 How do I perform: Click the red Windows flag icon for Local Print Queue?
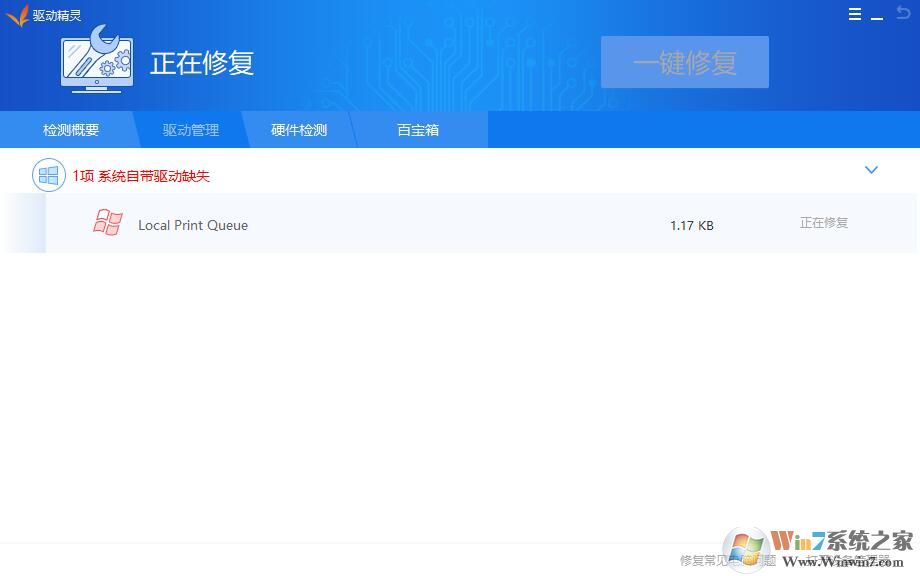(x=108, y=222)
